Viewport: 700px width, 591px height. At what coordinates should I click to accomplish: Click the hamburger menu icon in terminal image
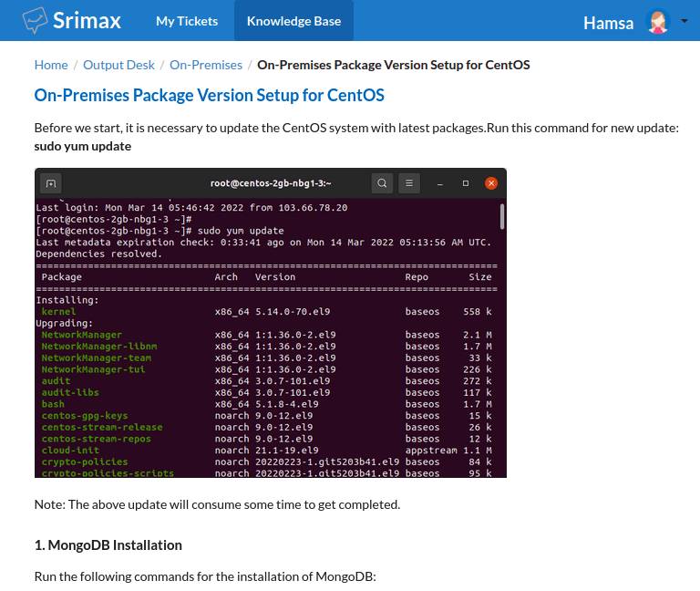pyautogui.click(x=409, y=183)
